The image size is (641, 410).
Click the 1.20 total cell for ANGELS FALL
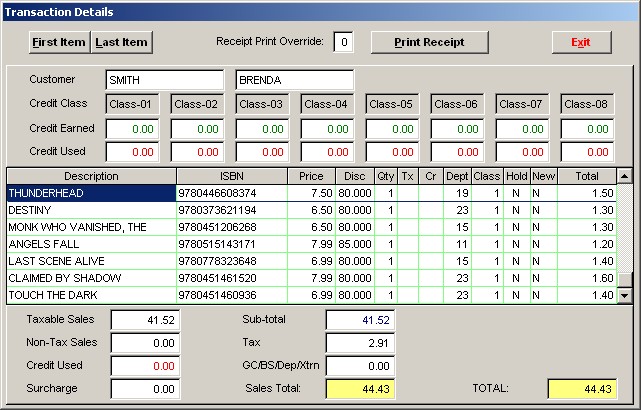coord(587,244)
